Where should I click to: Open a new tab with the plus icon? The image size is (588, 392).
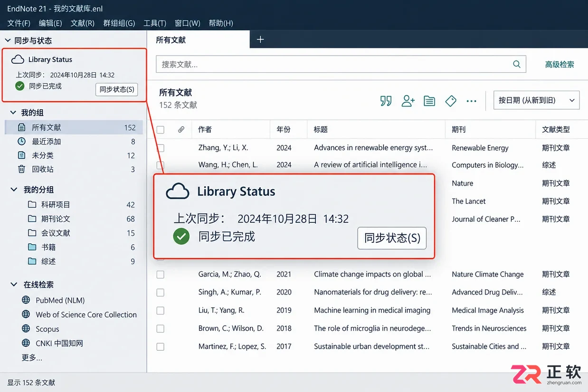point(260,39)
